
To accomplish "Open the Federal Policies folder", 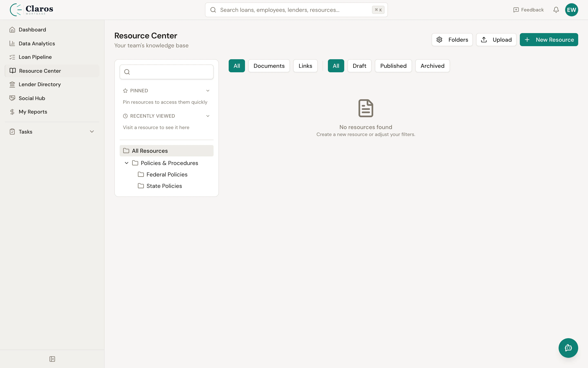I will click(167, 174).
